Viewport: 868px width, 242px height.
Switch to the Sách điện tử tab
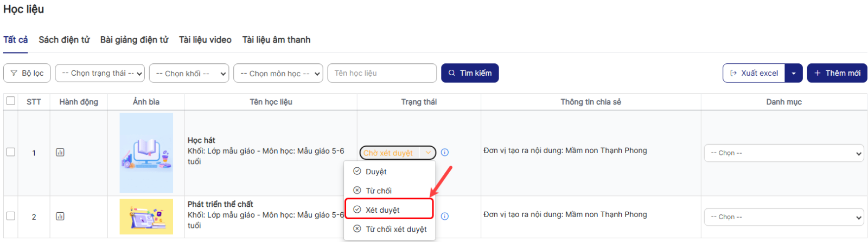coord(64,40)
